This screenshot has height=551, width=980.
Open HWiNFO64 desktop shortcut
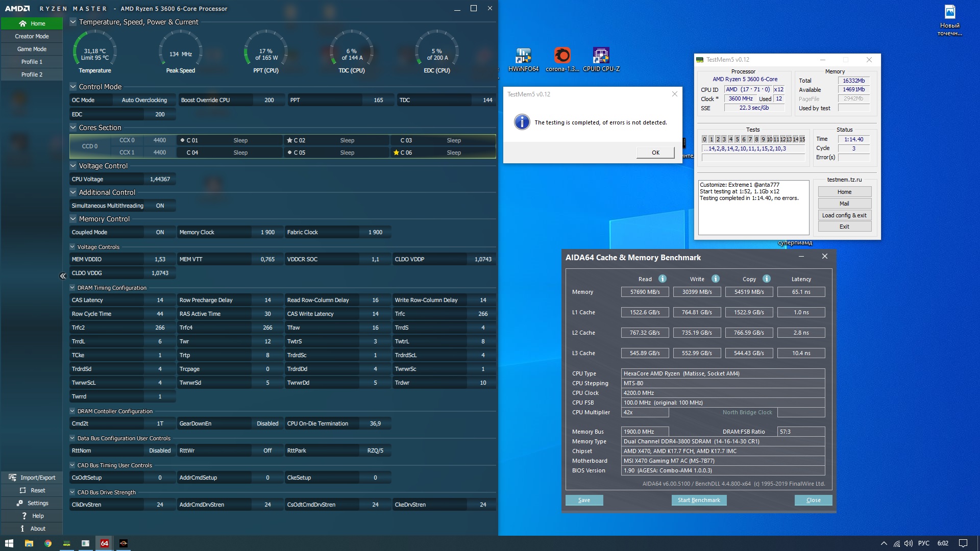[523, 56]
